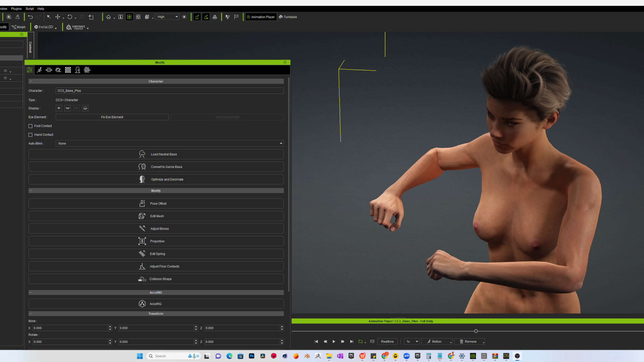Image resolution: width=644 pixels, height=362 pixels.
Task: Open the atom Physics tab icon
Action: [87, 70]
